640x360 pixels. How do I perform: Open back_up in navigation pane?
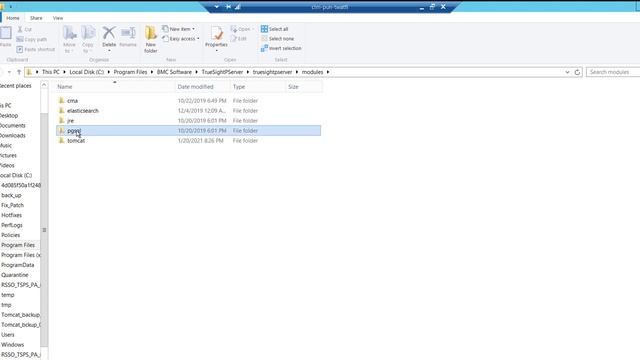point(11,195)
